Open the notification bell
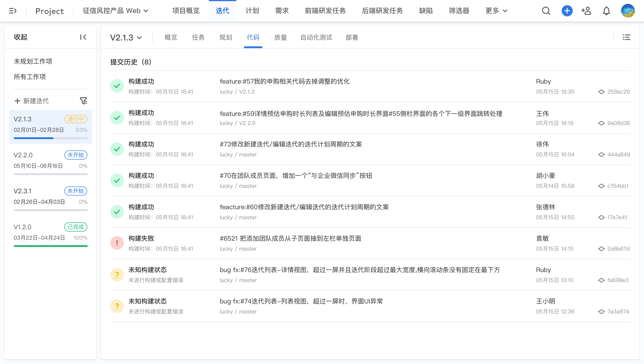Screen dimensions: 644x364 tap(606, 11)
